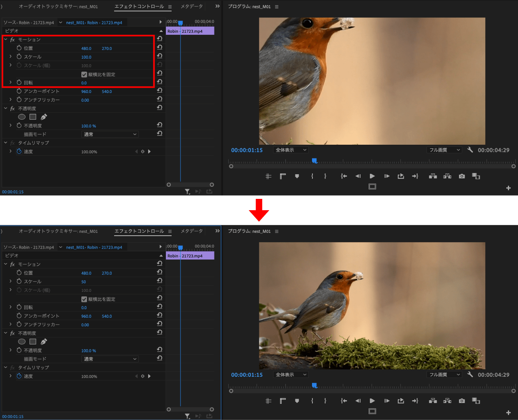518x420 pixels.
Task: Open Button Editor plus in upper monitor
Action: (508, 188)
